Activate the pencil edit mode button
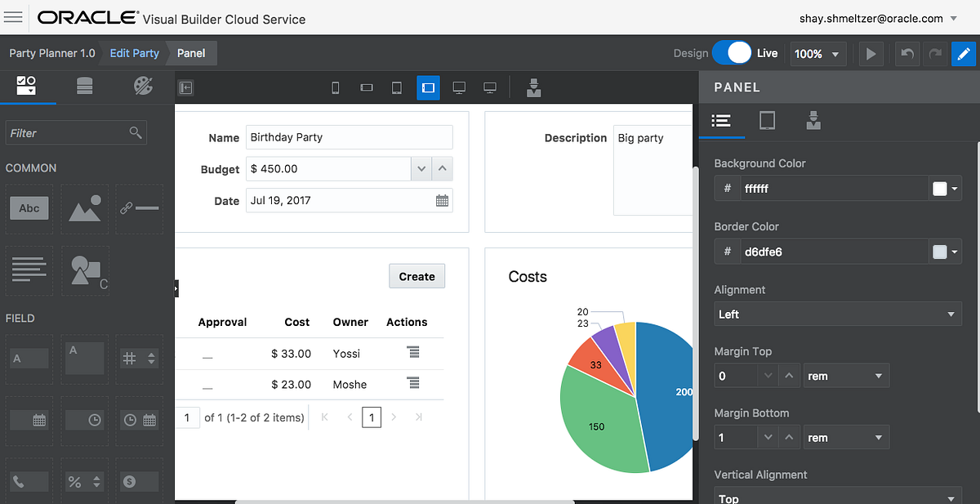The height and width of the screenshot is (504, 980). click(964, 53)
